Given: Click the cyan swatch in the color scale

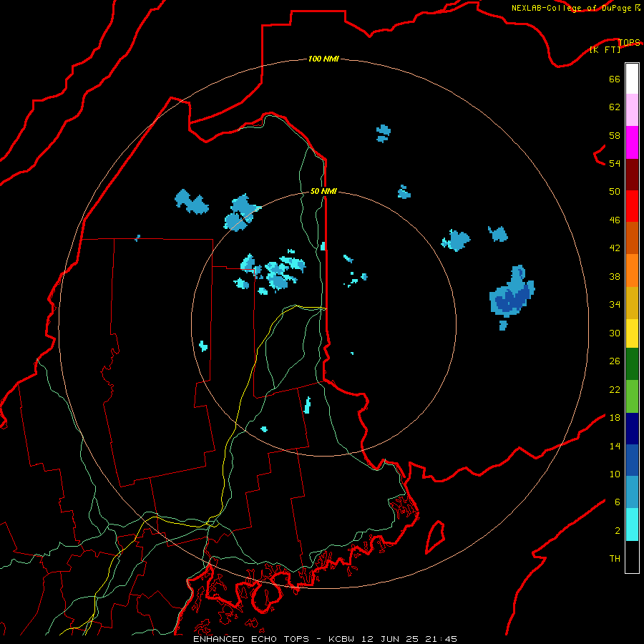Looking at the screenshot, I should (x=632, y=525).
